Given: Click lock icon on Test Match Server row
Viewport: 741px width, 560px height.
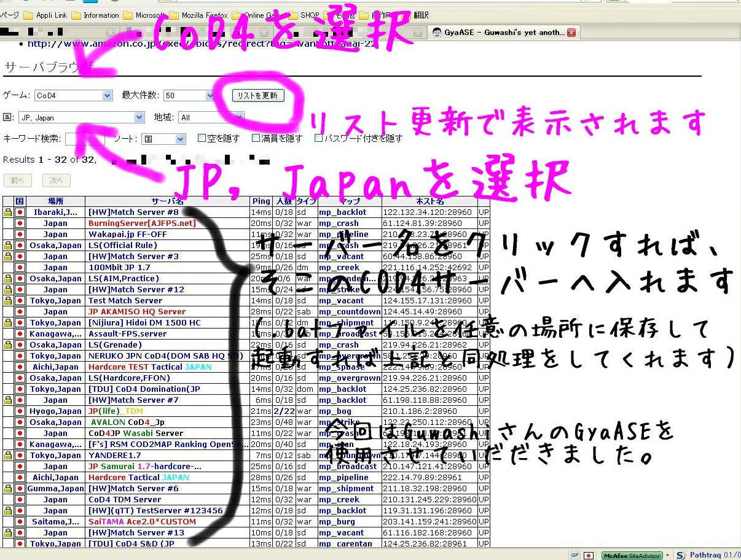Looking at the screenshot, I should (x=8, y=301).
